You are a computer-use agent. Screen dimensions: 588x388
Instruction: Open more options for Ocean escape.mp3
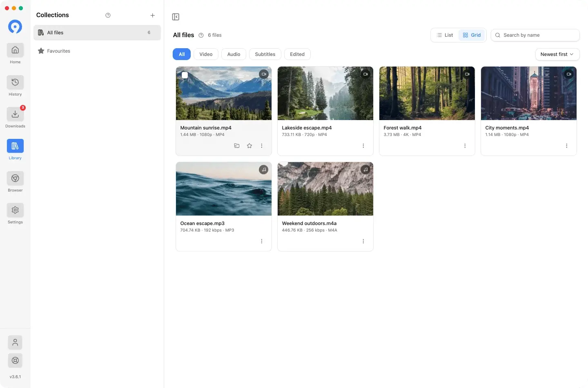pyautogui.click(x=262, y=241)
